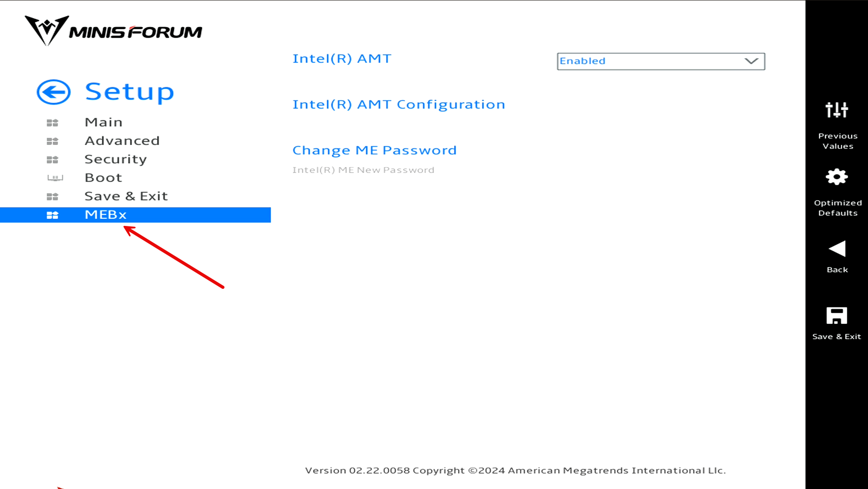The height and width of the screenshot is (489, 868).
Task: Click the Optimized Defaults gear icon
Action: [x=837, y=177]
